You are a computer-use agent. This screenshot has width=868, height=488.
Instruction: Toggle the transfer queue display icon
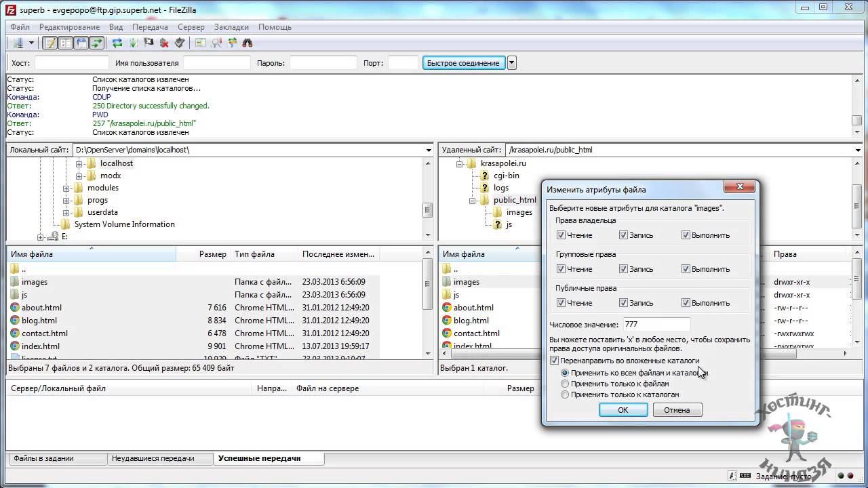(97, 43)
